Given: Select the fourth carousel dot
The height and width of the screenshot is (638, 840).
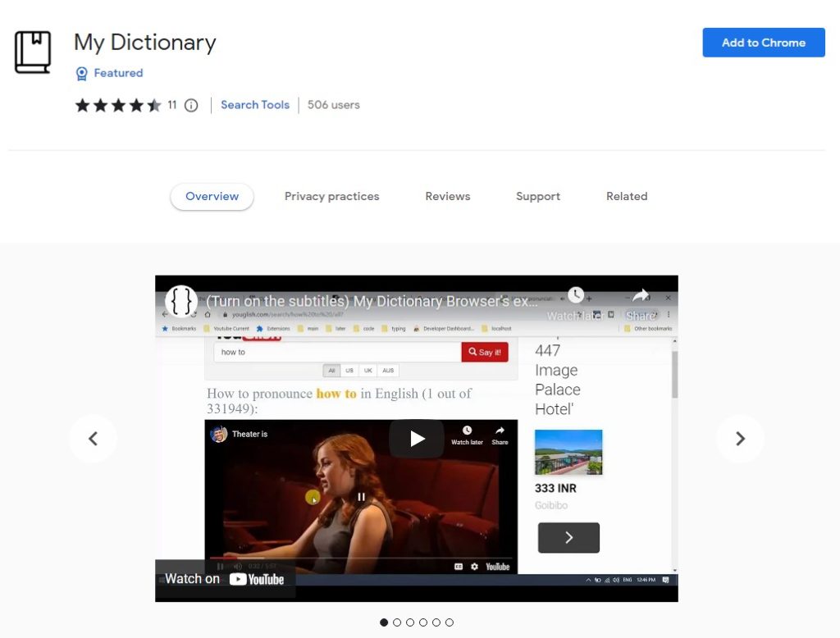Looking at the screenshot, I should point(423,622).
